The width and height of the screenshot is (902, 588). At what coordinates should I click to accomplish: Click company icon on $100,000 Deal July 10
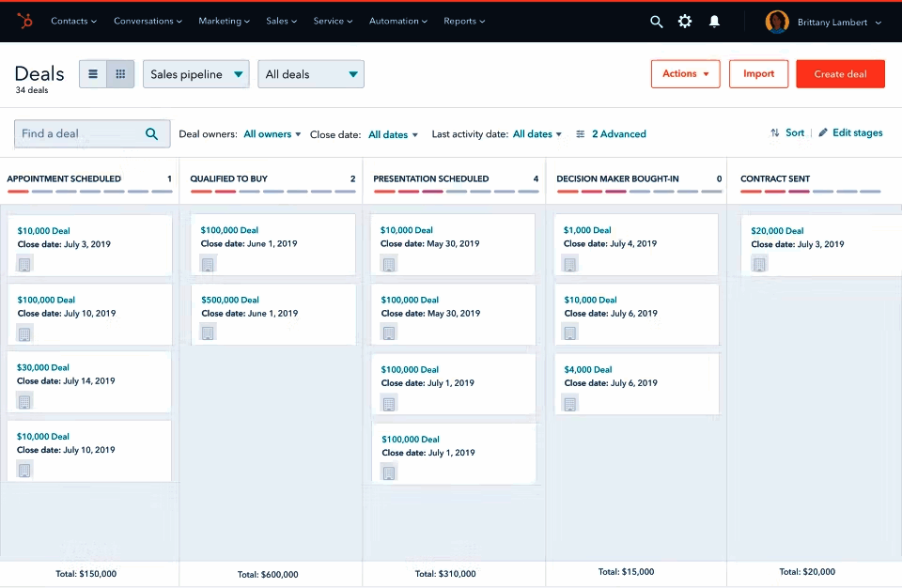click(x=24, y=333)
